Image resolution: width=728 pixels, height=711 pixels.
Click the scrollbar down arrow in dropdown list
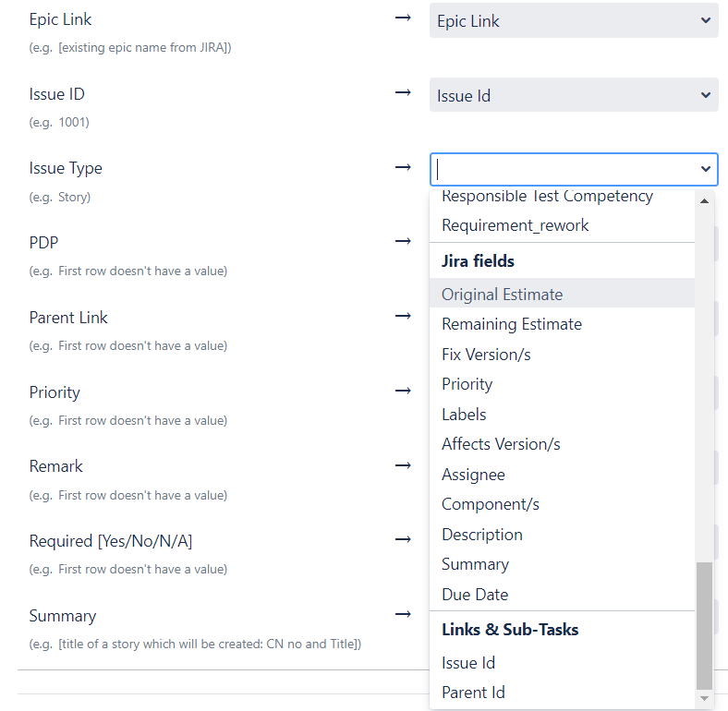pyautogui.click(x=704, y=698)
